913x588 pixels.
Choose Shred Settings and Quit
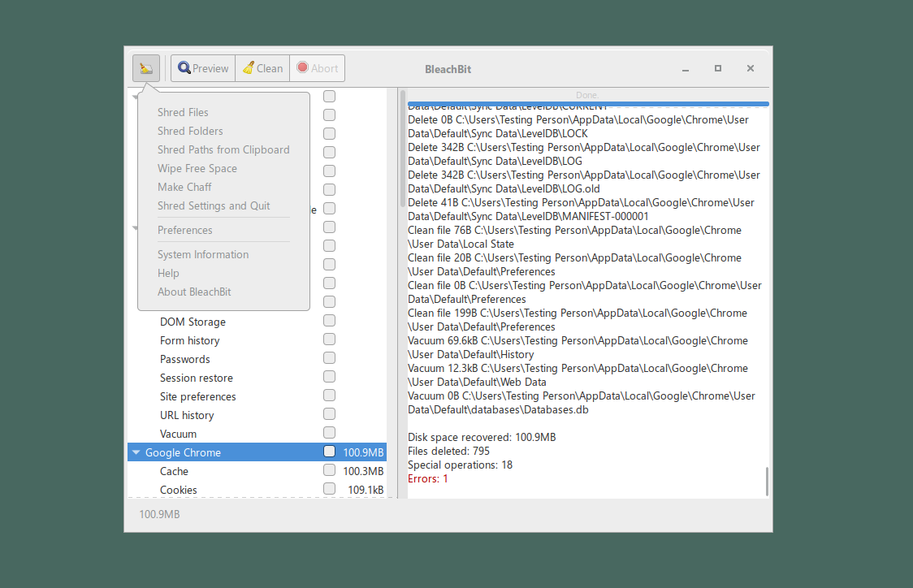coord(214,205)
